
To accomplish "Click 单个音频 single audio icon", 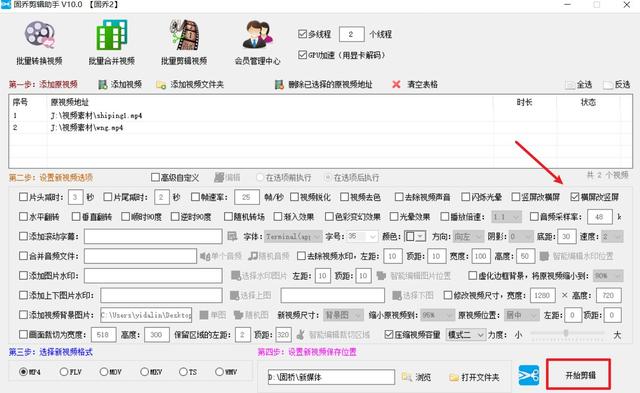I will [x=205, y=256].
